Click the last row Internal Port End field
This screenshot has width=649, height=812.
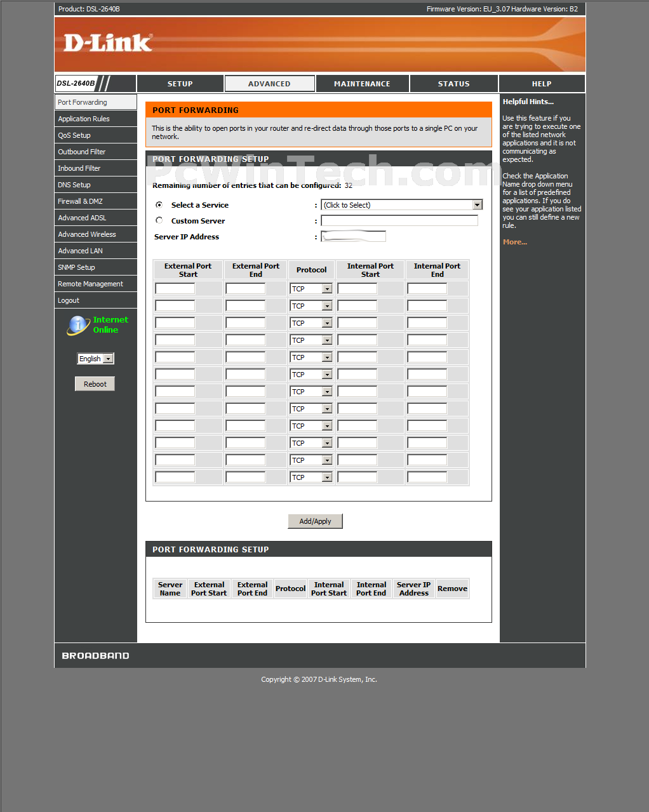click(427, 477)
